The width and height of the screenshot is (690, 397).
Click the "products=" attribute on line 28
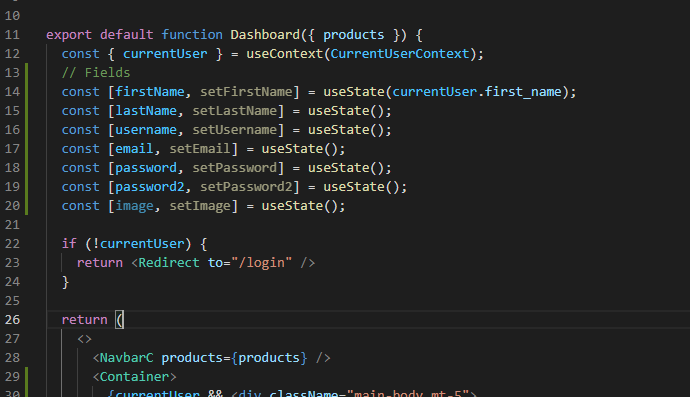[196, 358]
